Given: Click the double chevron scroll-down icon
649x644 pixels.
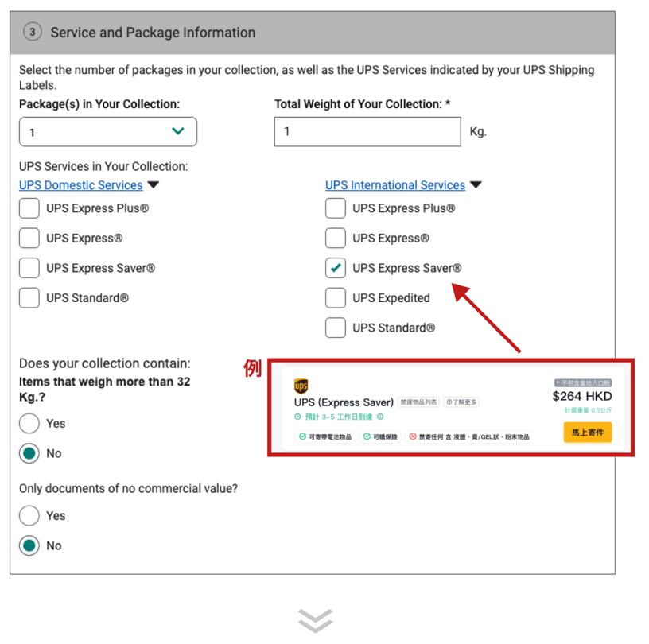Looking at the screenshot, I should point(315,620).
